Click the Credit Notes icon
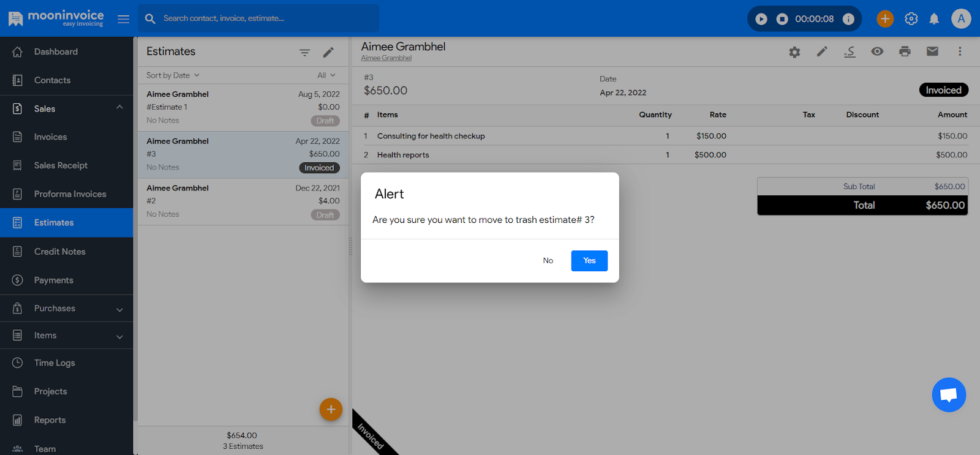 [17, 252]
